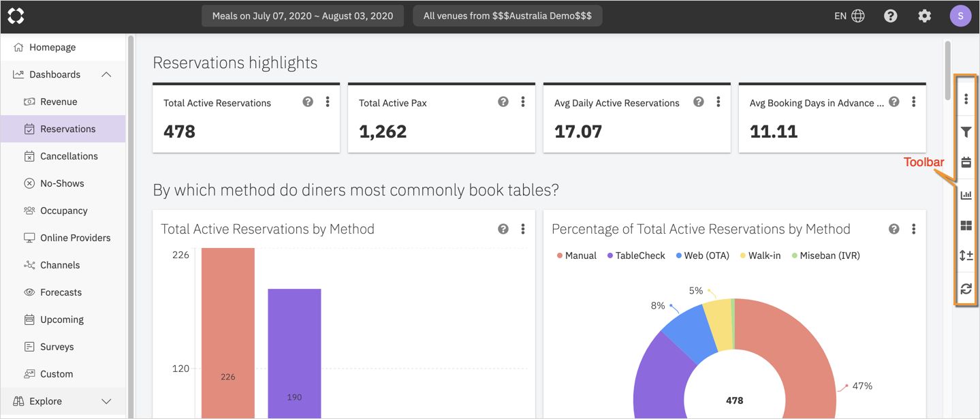The height and width of the screenshot is (419, 980).
Task: Click the sidebar vertical scrollbar
Action: click(131, 225)
